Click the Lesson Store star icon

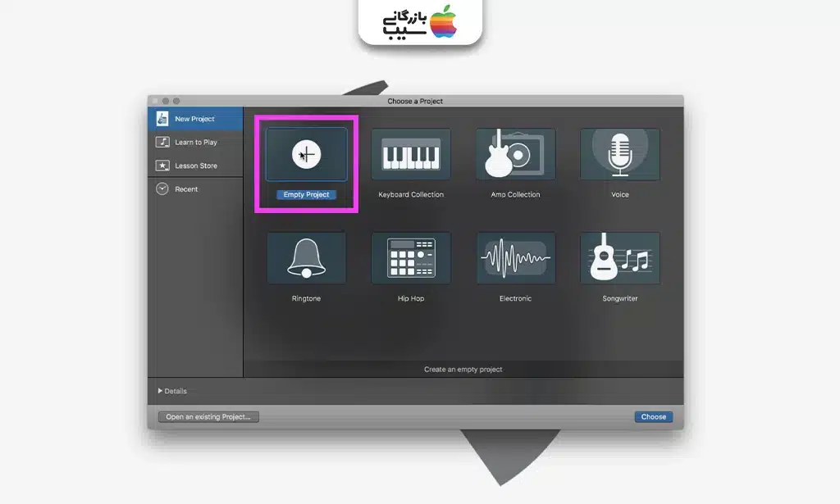162,166
